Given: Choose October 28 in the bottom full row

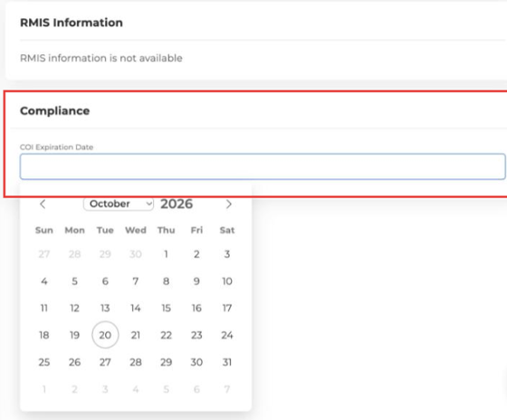Looking at the screenshot, I should (136, 362).
